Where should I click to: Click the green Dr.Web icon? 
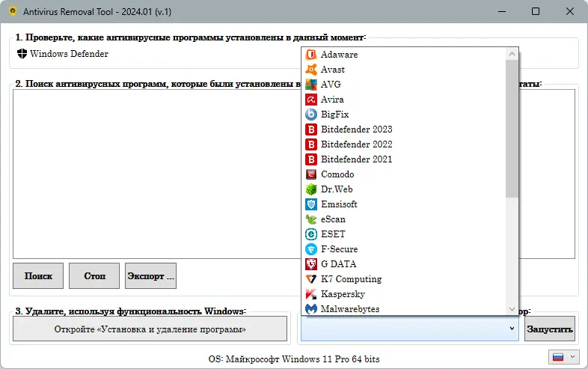coord(311,189)
